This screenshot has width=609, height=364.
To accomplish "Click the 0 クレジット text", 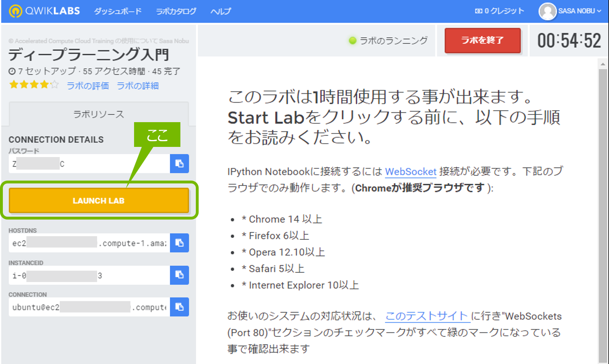I will [504, 11].
